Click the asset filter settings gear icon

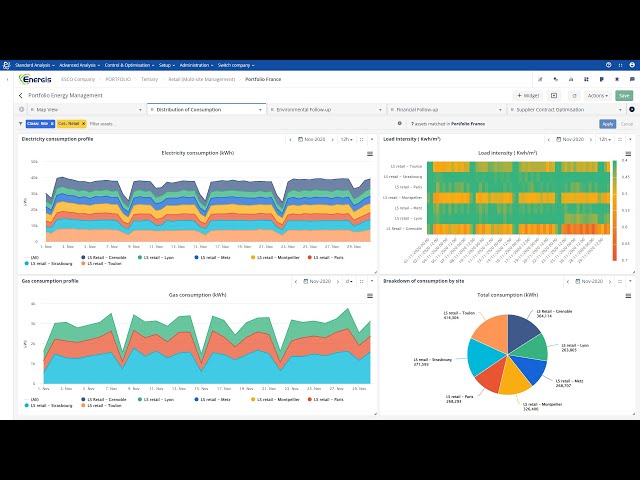pos(400,123)
